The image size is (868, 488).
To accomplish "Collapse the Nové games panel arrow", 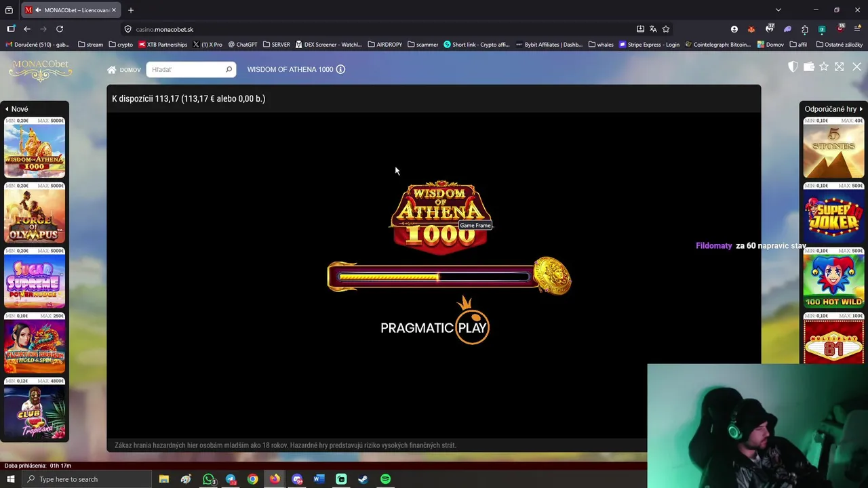I will point(7,108).
